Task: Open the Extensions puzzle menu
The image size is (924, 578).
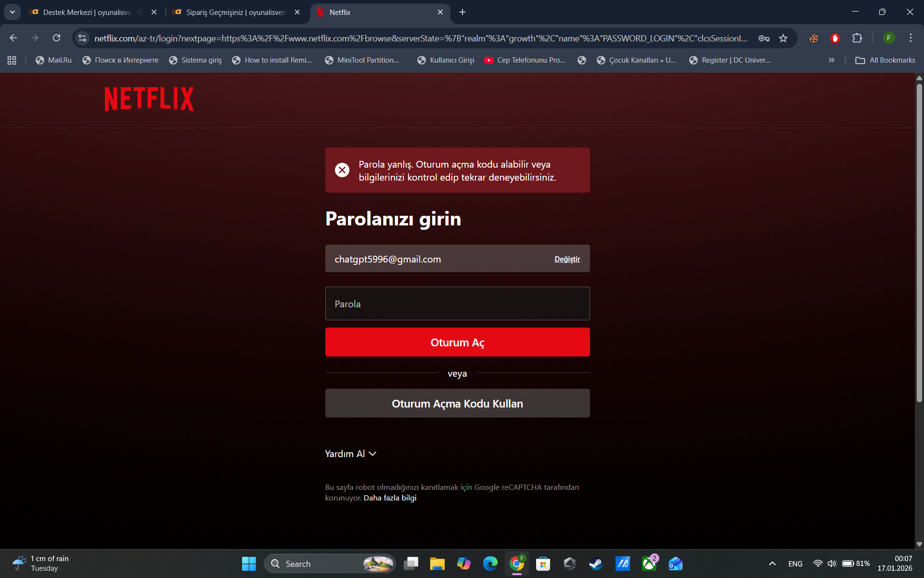Action: pyautogui.click(x=857, y=38)
